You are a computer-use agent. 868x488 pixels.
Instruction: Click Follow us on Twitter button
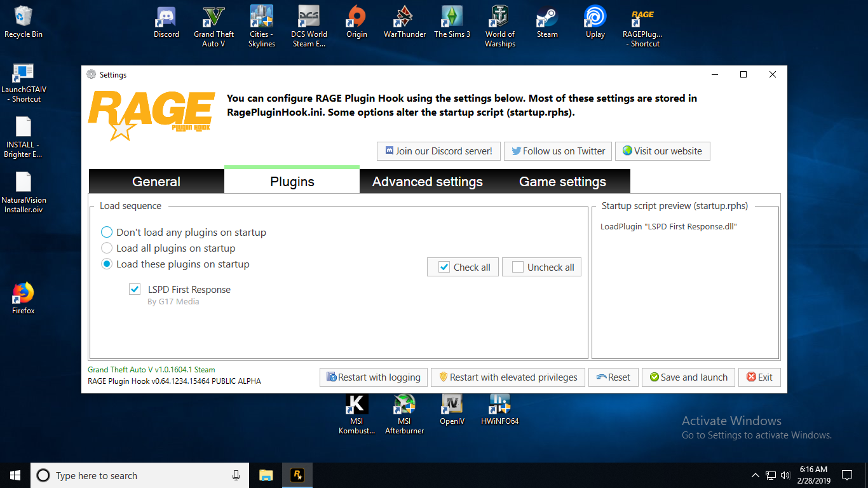[558, 151]
